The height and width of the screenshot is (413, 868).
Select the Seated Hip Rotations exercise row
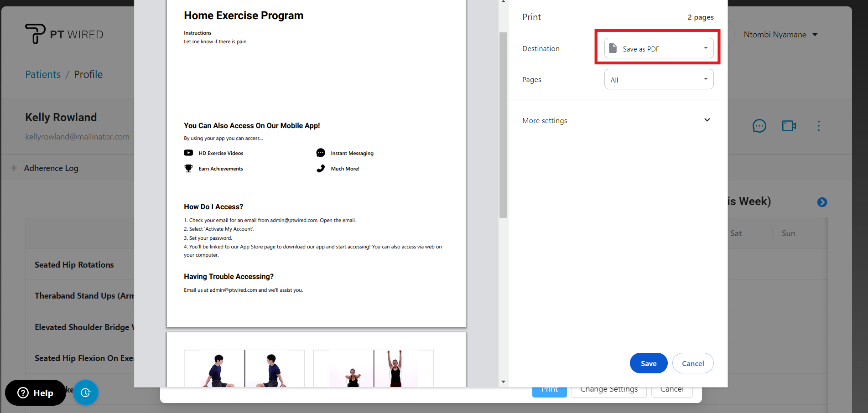click(x=74, y=265)
